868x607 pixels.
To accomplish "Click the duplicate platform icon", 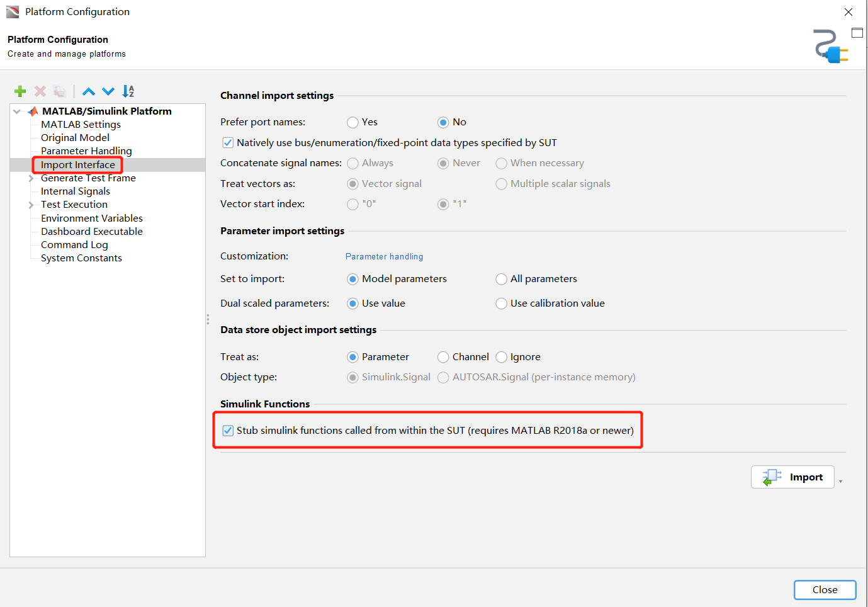I will 60,91.
